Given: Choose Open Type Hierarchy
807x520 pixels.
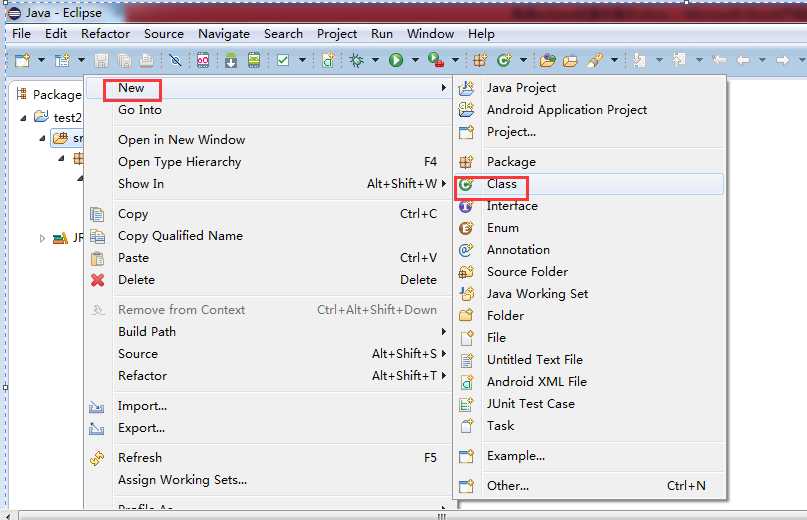Looking at the screenshot, I should 269,162.
